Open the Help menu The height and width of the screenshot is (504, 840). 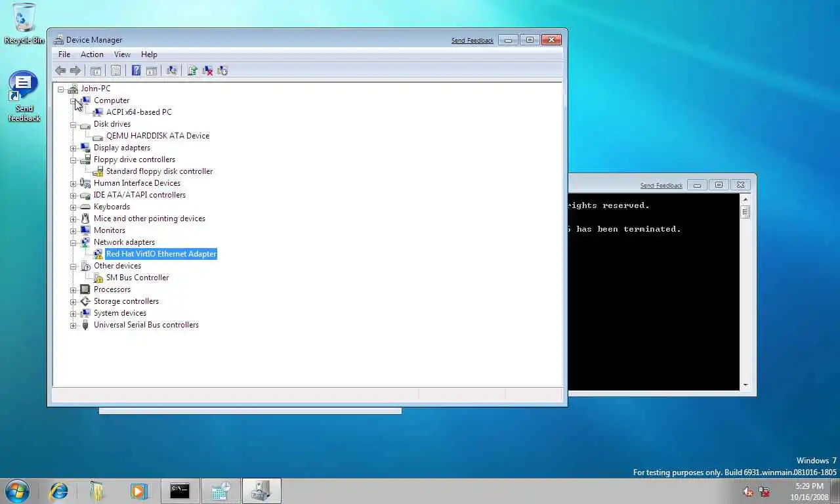point(149,54)
